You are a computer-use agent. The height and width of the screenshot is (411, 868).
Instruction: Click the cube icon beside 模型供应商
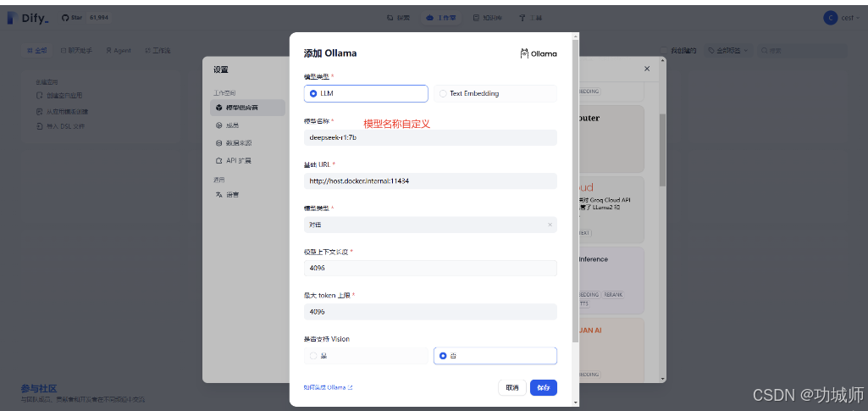tap(218, 108)
